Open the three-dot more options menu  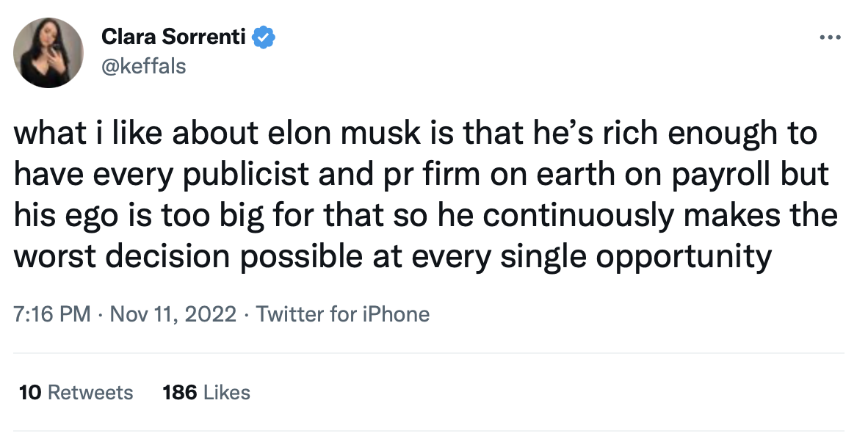[831, 37]
